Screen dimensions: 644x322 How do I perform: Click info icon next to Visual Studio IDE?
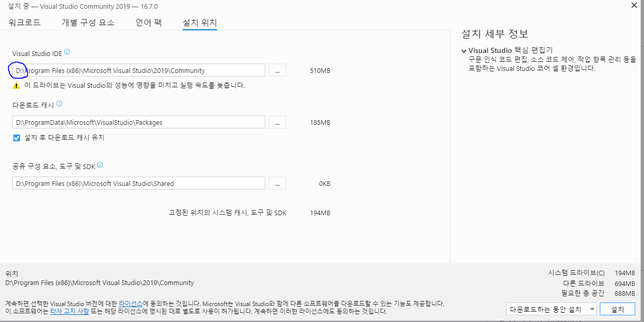(x=67, y=52)
